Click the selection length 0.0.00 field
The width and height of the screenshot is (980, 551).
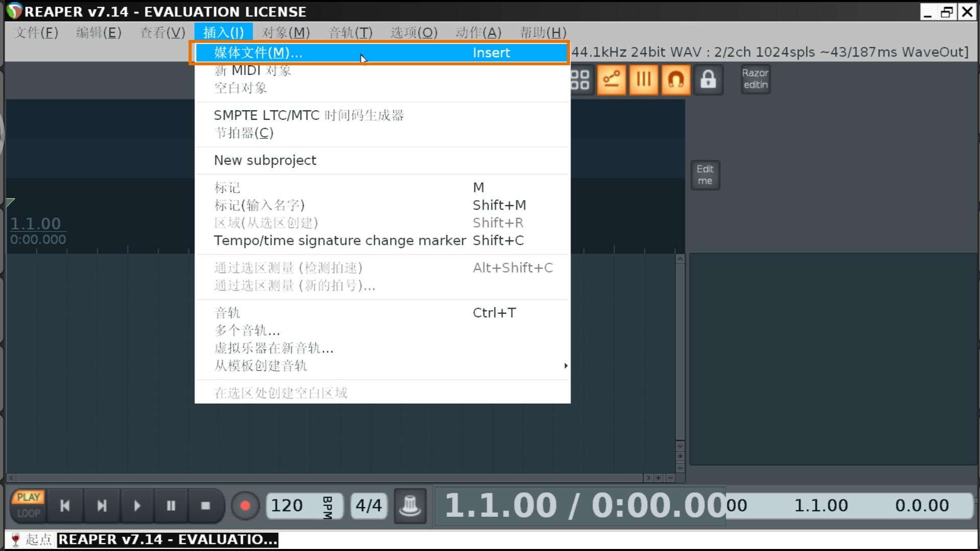click(922, 506)
